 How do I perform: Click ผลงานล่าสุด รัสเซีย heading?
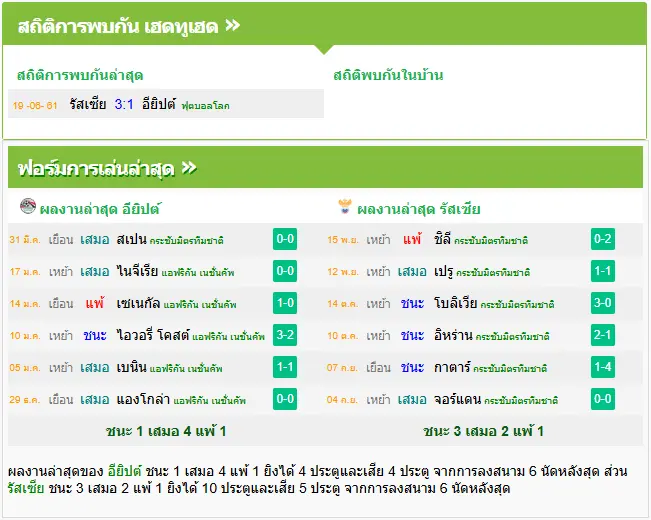pyautogui.click(x=418, y=208)
